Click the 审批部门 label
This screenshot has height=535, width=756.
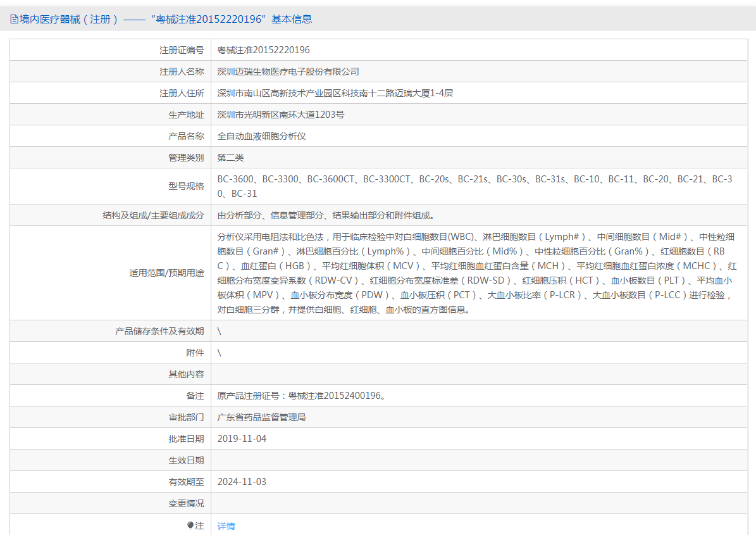click(186, 417)
